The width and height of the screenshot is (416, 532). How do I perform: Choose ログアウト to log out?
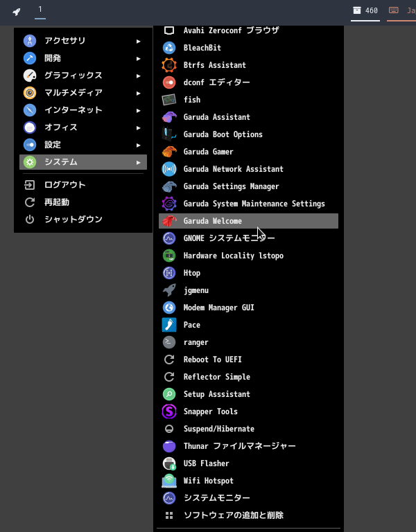pyautogui.click(x=83, y=185)
